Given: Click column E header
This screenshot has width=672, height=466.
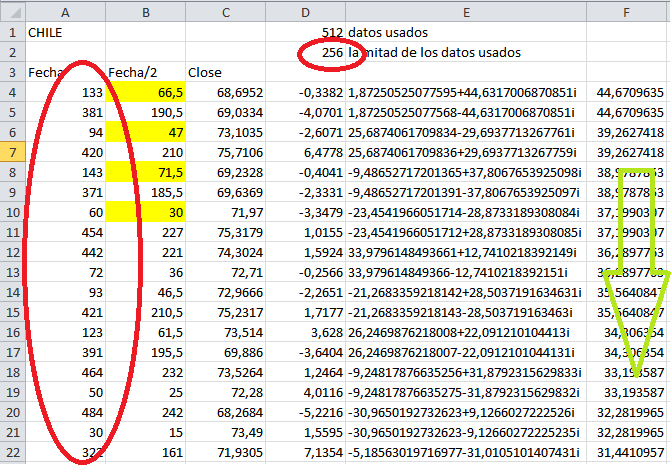Looking at the screenshot, I should (465, 11).
